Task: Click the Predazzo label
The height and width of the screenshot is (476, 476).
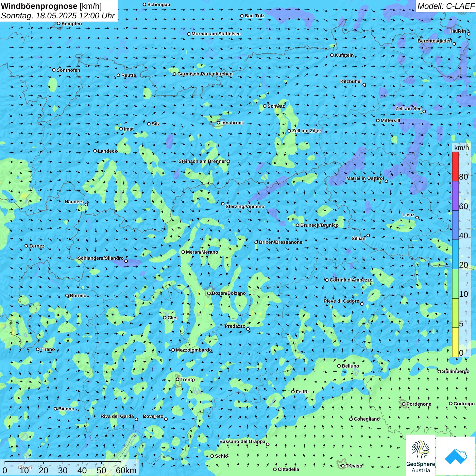Action: pos(235,326)
